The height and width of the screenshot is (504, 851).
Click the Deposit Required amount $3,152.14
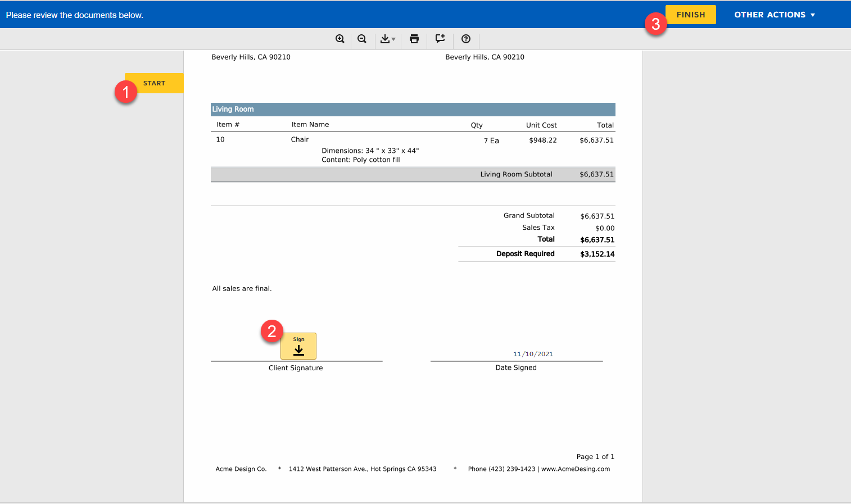click(597, 254)
